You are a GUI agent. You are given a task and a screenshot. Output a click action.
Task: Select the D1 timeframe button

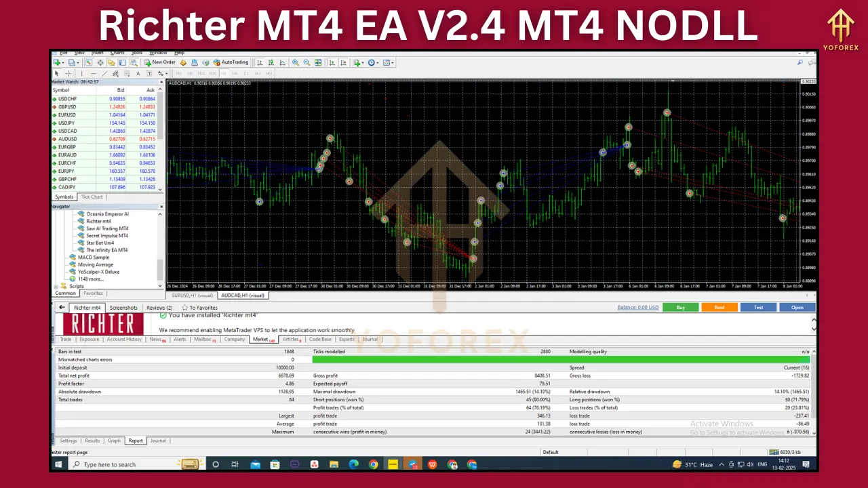point(246,73)
